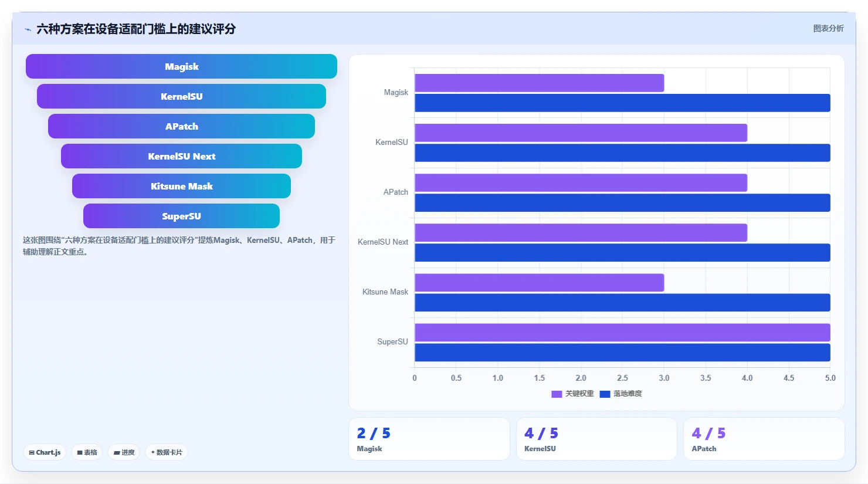Click the 六种方案在设备适配门槛上的建议评分 title
This screenshot has width=868, height=484.
(136, 29)
